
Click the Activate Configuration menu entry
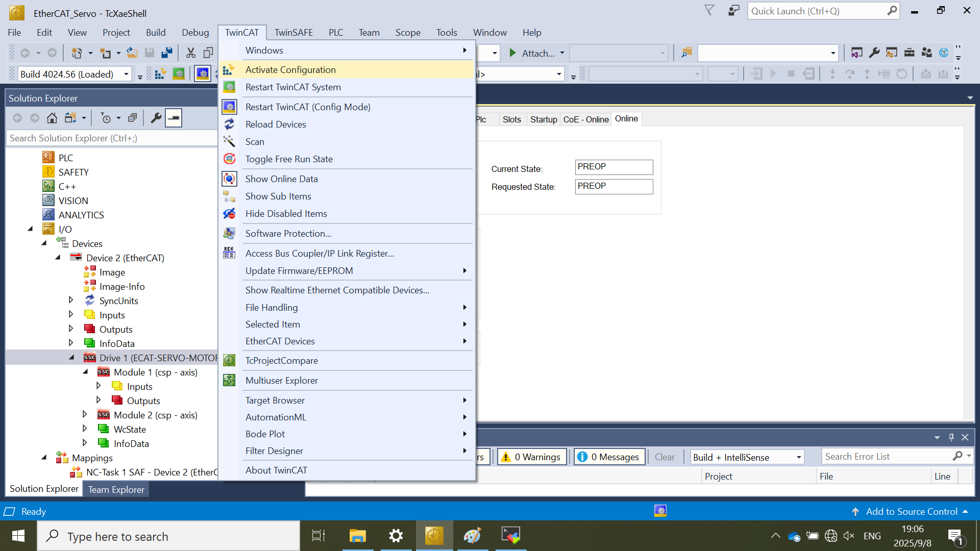[x=290, y=70]
